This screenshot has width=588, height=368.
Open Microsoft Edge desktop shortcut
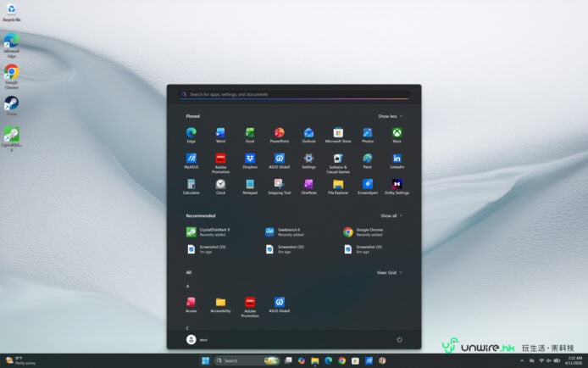(x=11, y=45)
